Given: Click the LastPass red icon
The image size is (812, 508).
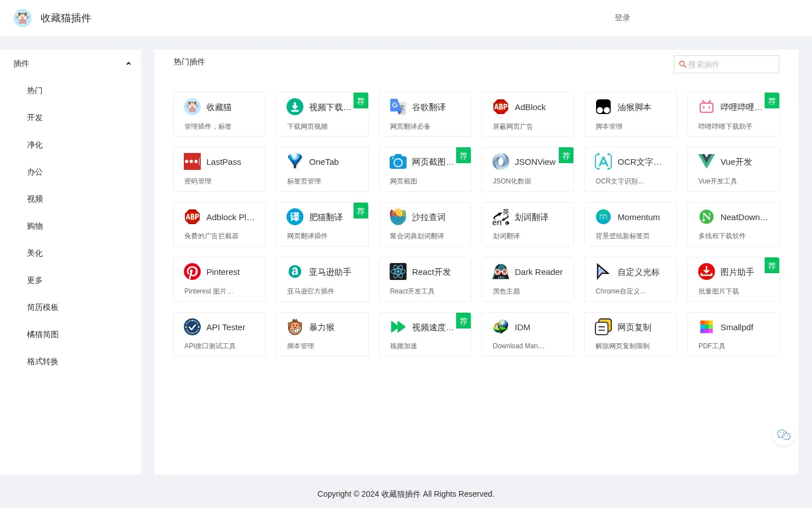Looking at the screenshot, I should (192, 161).
